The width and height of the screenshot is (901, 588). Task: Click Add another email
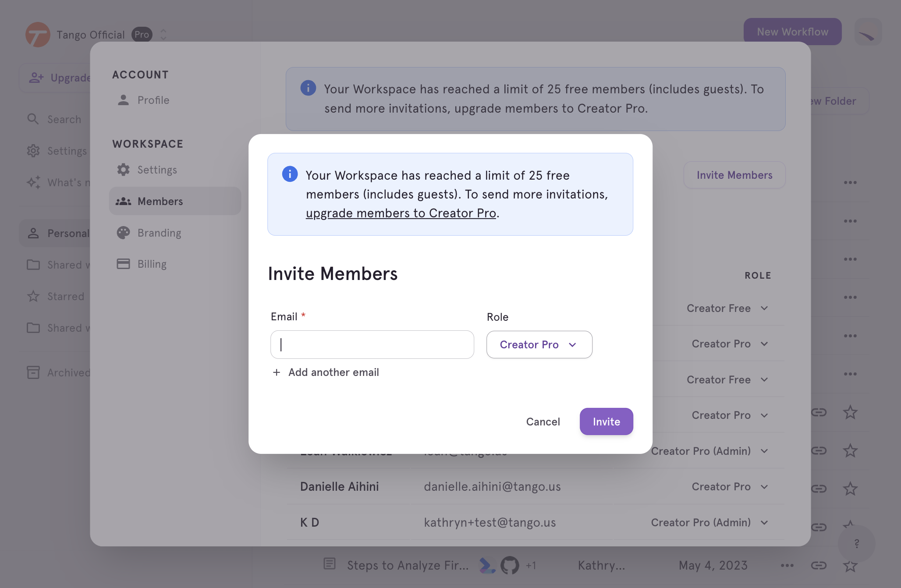coord(326,372)
